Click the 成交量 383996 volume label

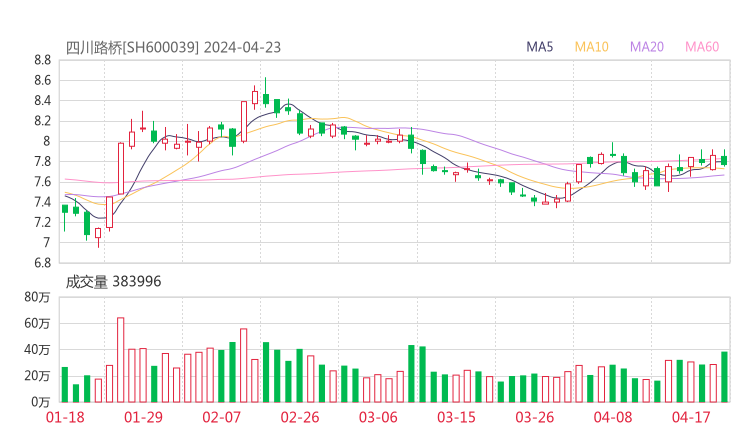[113, 281]
